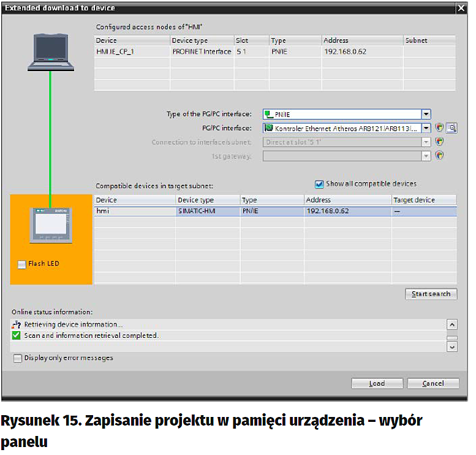The image size is (476, 455).
Task: Click green checkmark status icon for scan completed
Action: 17,335
